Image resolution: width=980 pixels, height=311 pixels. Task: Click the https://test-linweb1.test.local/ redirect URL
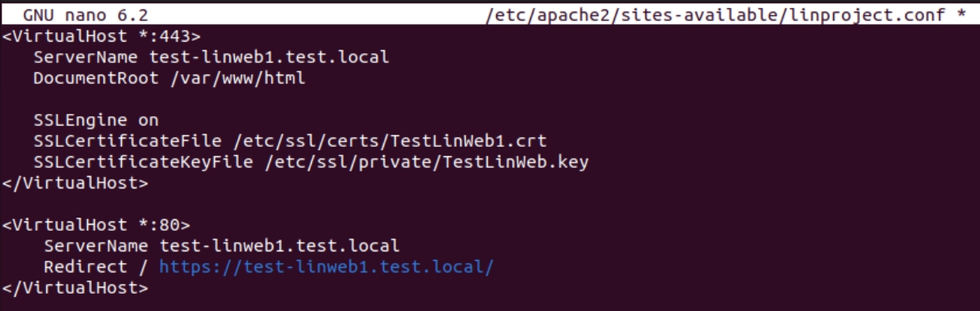[x=326, y=267]
